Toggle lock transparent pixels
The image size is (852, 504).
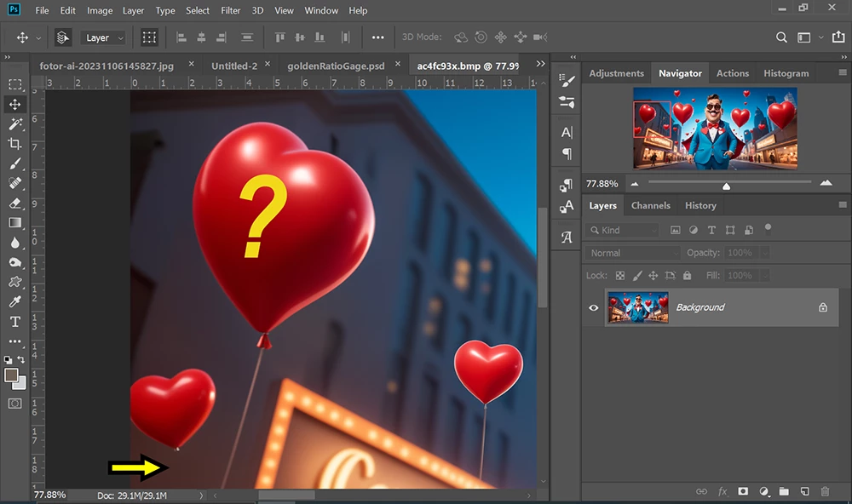[620, 275]
